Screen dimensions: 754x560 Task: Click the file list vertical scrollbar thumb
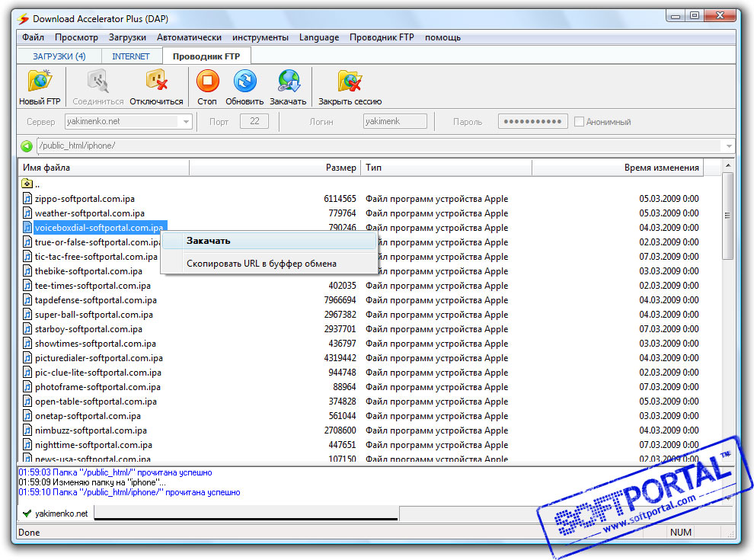pyautogui.click(x=728, y=216)
